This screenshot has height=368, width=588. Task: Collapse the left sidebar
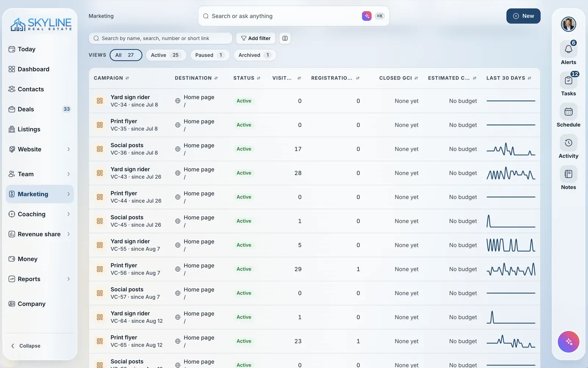[x=25, y=346]
